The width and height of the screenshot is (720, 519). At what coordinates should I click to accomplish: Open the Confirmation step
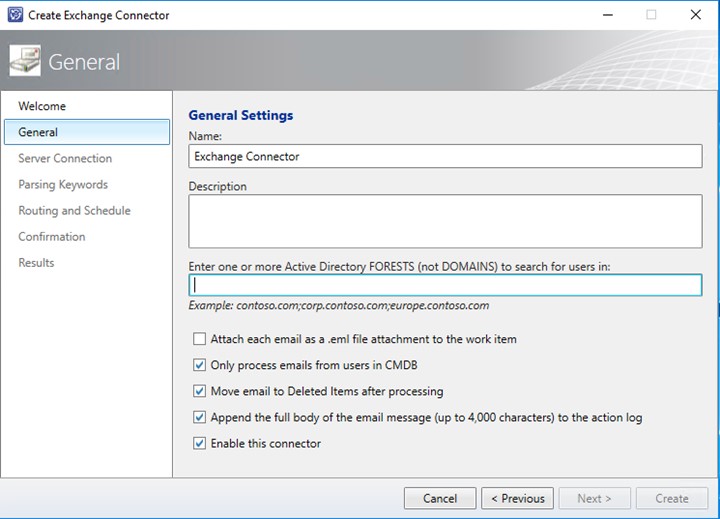click(52, 237)
